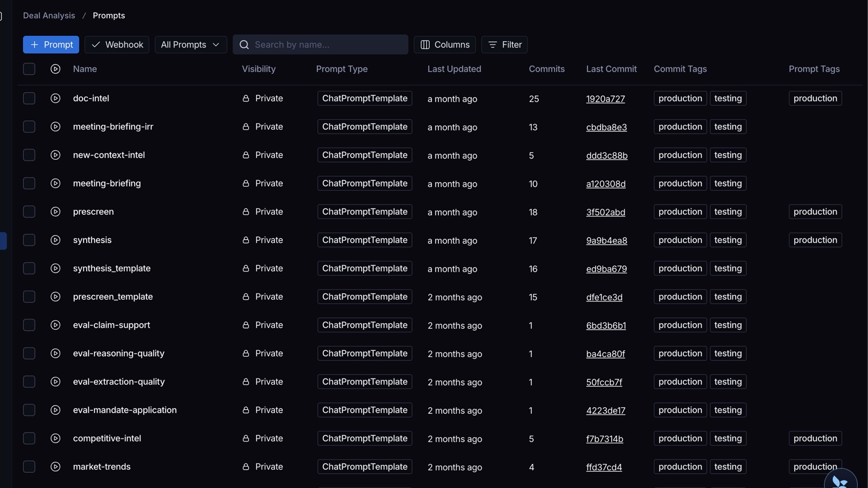Click play icon beside eval-mandate-application
This screenshot has height=488, width=868.
point(55,410)
